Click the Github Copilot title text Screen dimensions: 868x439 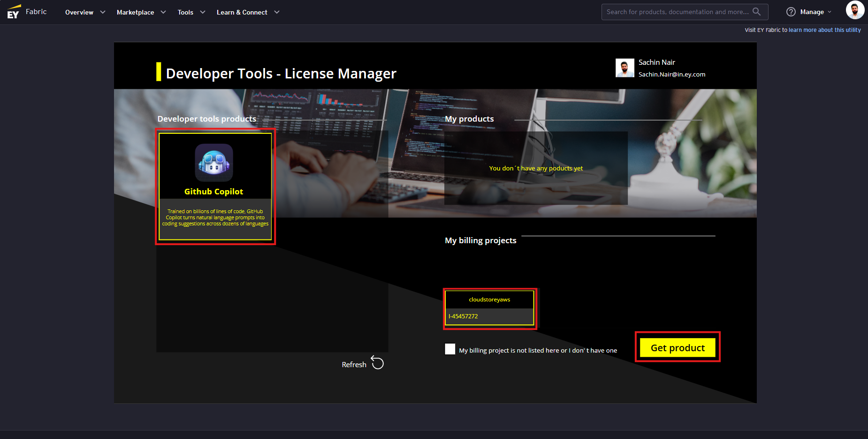tap(213, 192)
